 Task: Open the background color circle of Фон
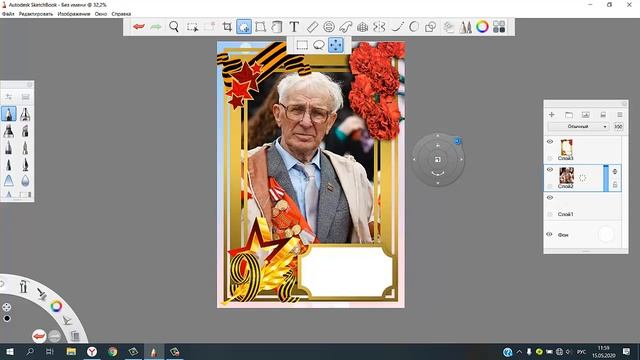606,234
